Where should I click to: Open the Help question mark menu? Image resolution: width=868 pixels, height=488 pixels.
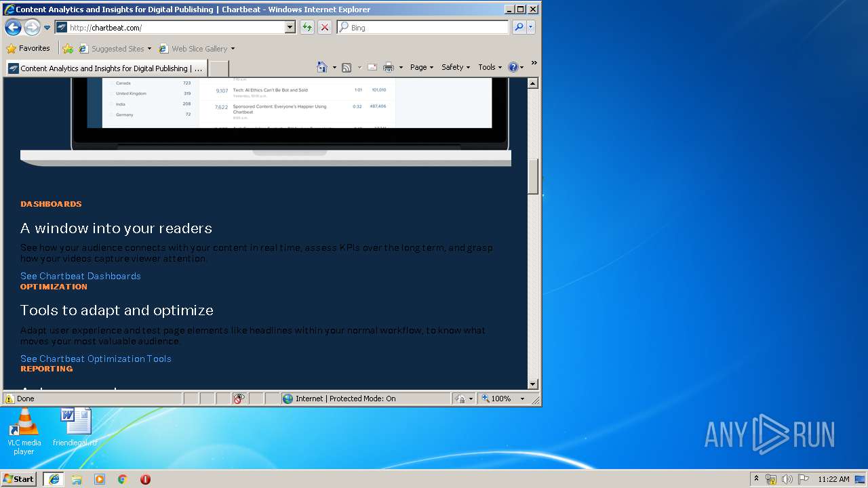point(516,67)
